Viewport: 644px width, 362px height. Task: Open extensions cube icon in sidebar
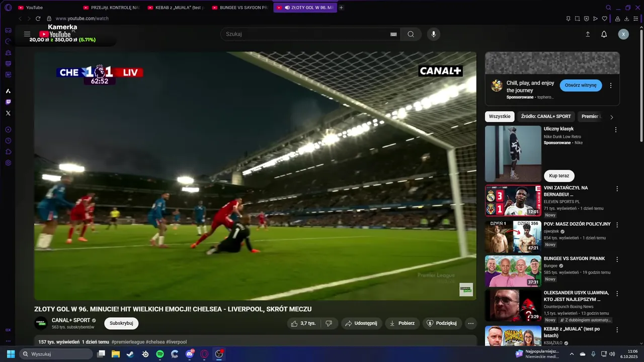point(8,152)
